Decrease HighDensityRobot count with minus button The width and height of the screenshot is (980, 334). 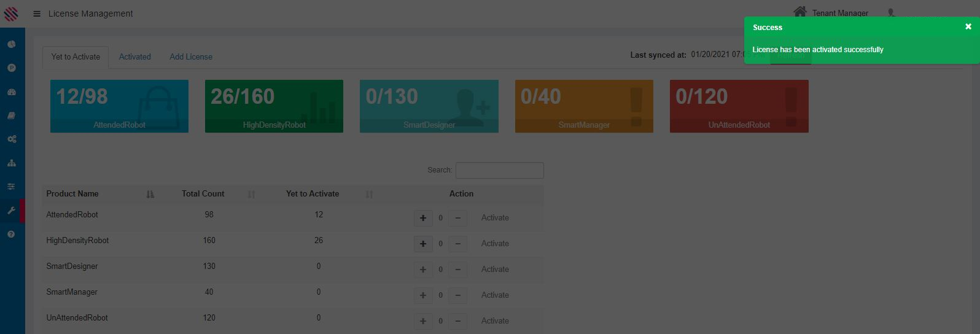click(x=457, y=244)
